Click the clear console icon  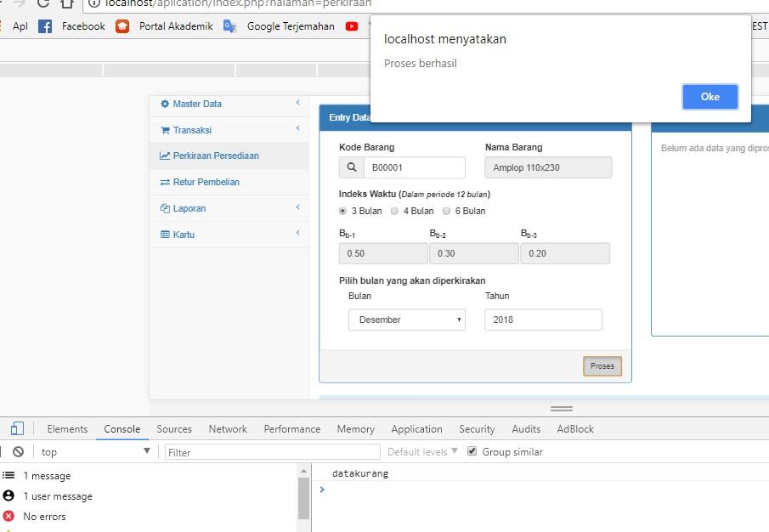pos(18,452)
